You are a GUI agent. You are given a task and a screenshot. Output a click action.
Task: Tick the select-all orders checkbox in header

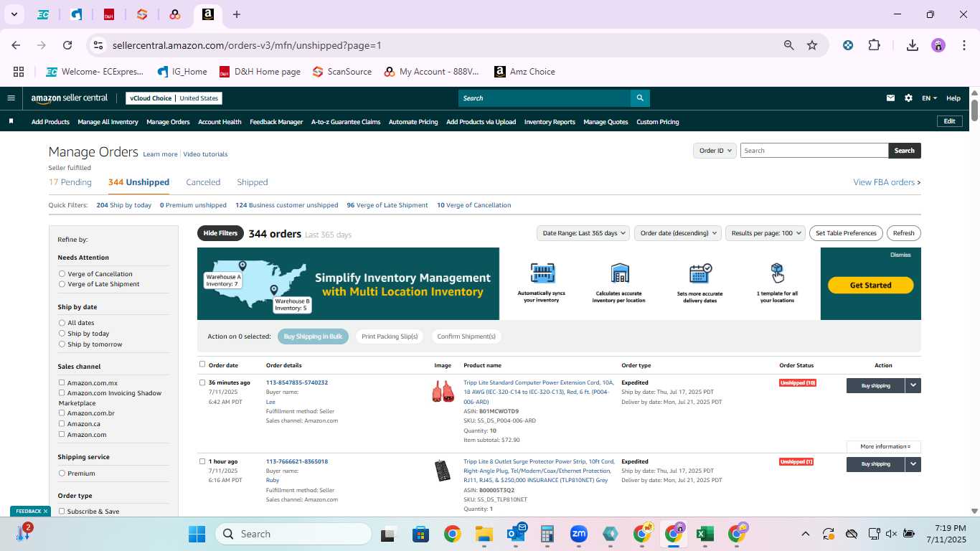coord(202,364)
